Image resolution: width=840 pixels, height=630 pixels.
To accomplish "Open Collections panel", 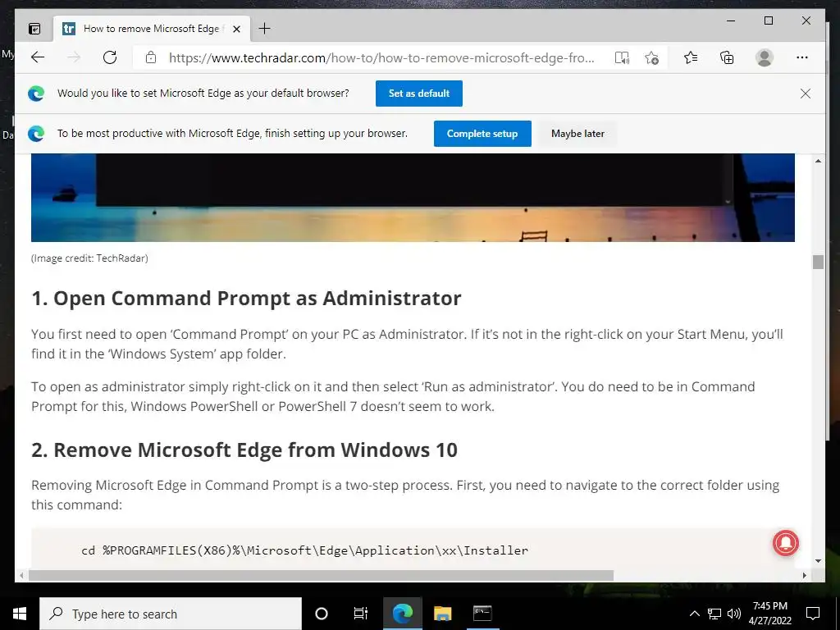I will pyautogui.click(x=727, y=57).
